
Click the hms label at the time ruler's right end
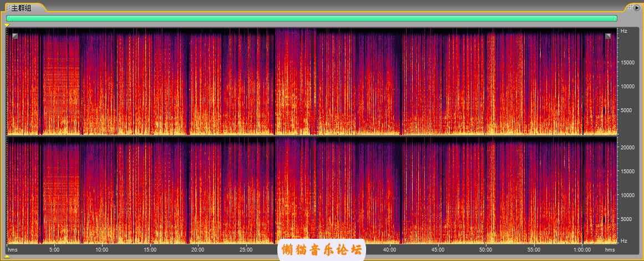610,249
